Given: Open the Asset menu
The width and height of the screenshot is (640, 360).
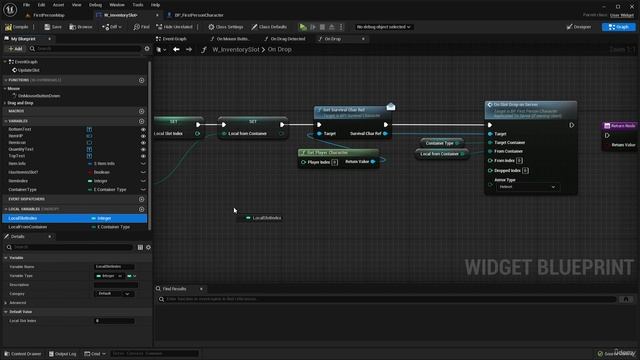Looking at the screenshot, I should coord(58,5).
